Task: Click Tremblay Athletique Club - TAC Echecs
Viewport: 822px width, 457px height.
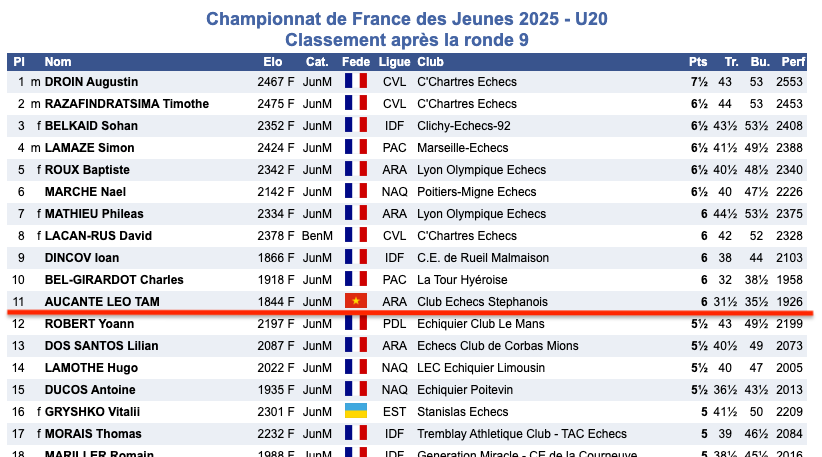Action: click(522, 434)
